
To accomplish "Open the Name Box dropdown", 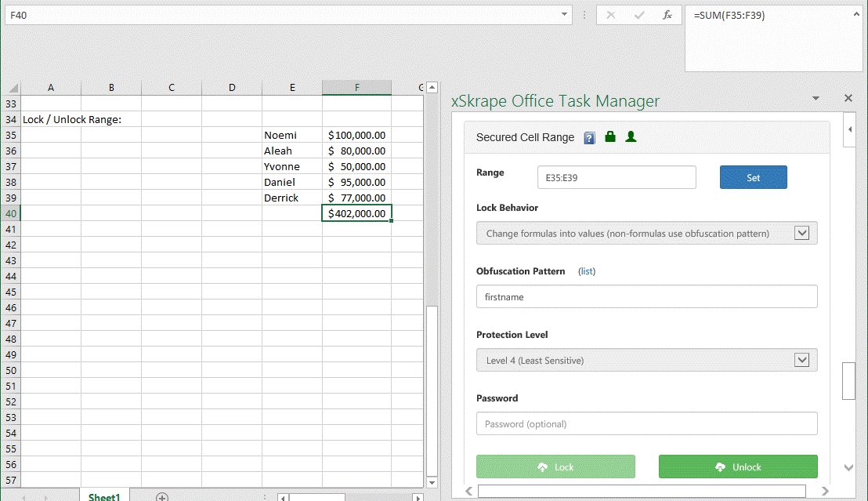I will pos(564,14).
